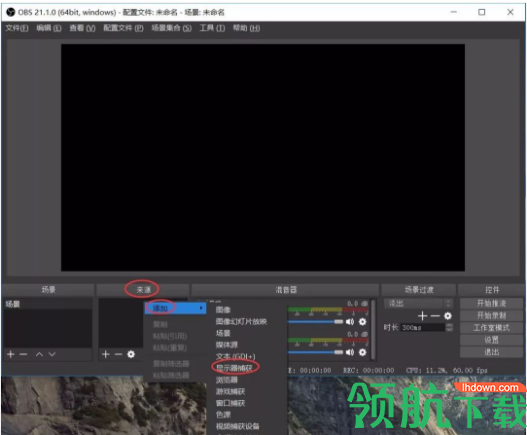
Task: Open the 帮助(H) menu
Action: [246, 28]
